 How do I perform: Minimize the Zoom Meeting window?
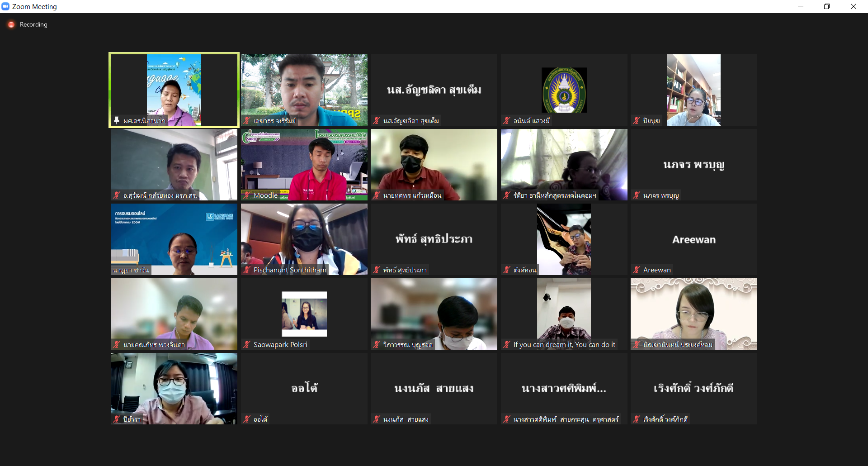[801, 6]
